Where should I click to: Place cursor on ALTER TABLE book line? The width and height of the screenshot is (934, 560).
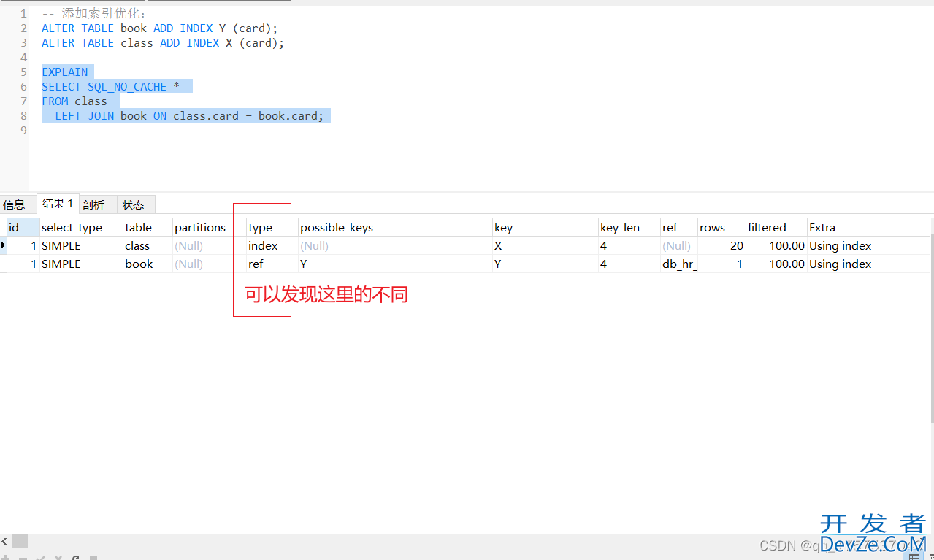click(161, 28)
